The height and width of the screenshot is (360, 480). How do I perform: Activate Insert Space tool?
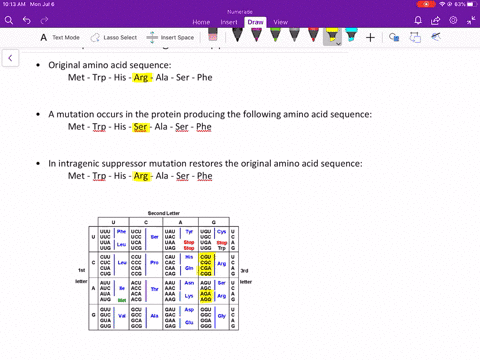[x=170, y=37]
